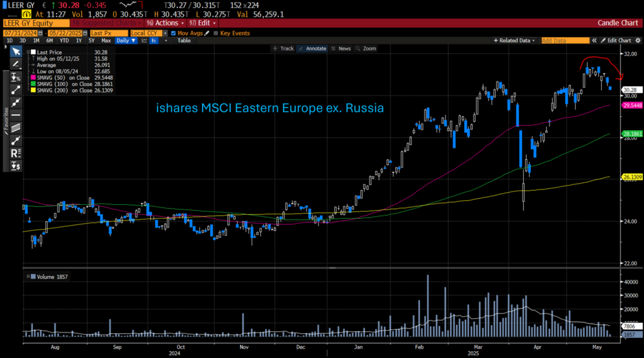Open the Edit menu

pos(202,23)
